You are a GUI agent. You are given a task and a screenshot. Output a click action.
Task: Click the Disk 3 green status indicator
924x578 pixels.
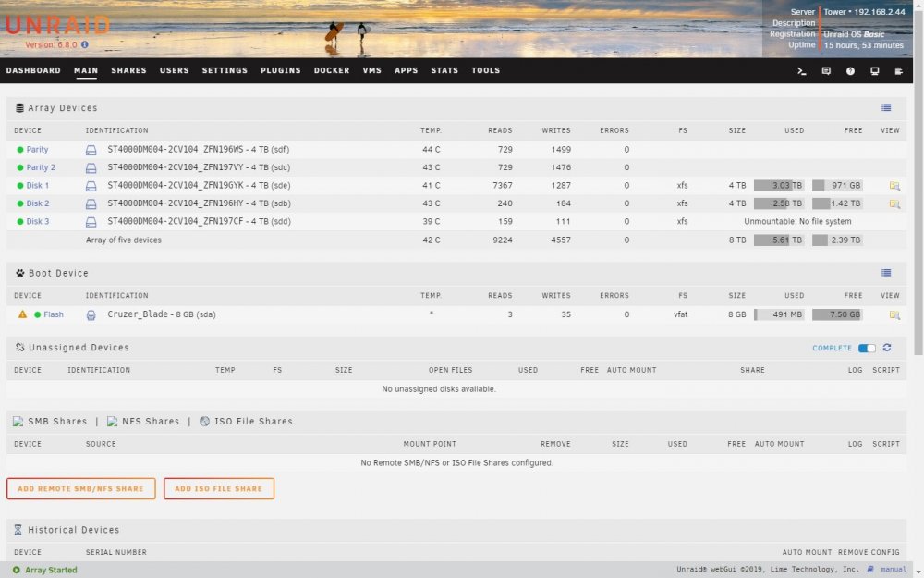[x=20, y=222]
